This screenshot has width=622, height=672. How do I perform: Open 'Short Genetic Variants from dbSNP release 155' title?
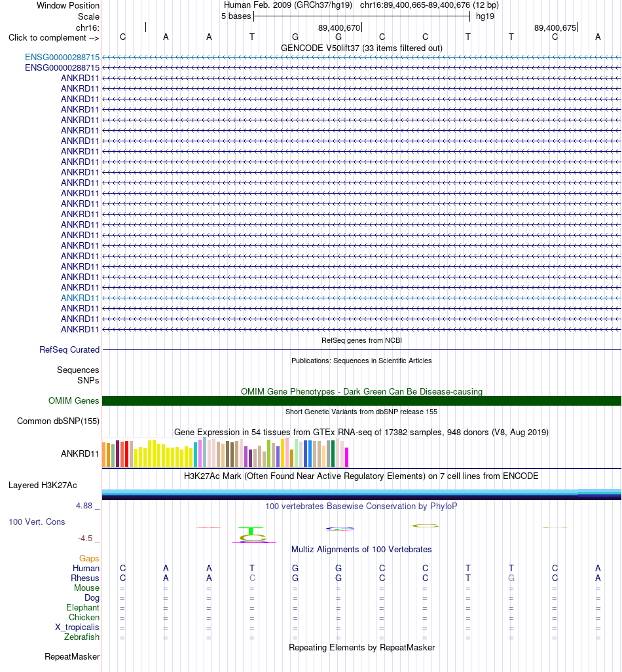pos(361,412)
